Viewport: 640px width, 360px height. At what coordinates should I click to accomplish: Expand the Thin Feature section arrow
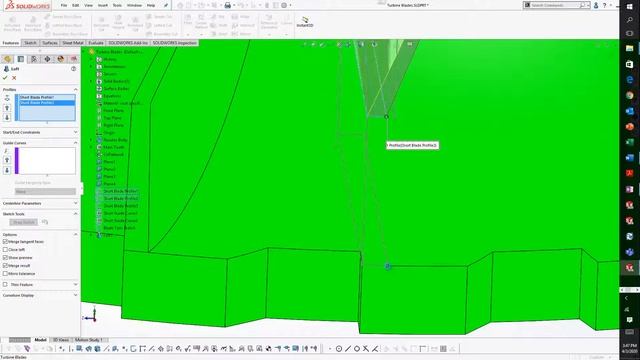(x=76, y=284)
